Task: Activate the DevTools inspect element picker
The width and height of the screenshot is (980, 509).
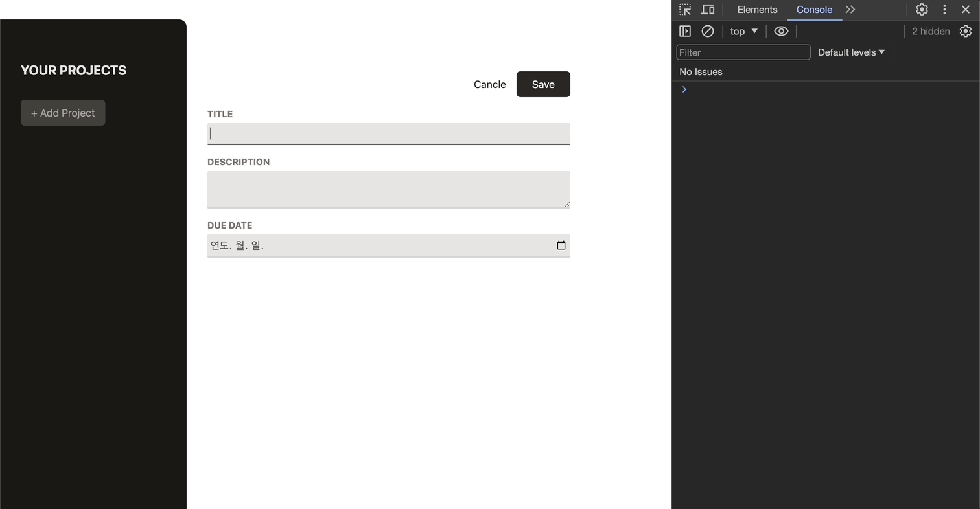Action: click(685, 10)
